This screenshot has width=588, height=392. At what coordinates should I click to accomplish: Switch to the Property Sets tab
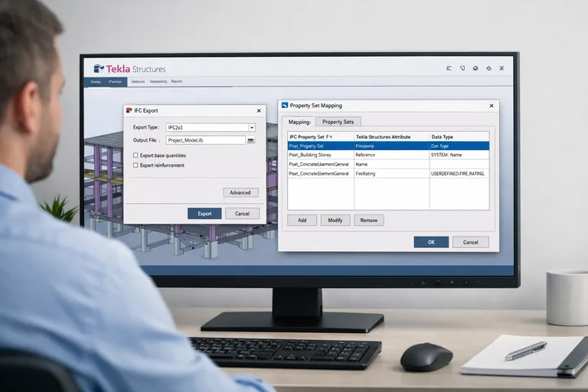[338, 122]
